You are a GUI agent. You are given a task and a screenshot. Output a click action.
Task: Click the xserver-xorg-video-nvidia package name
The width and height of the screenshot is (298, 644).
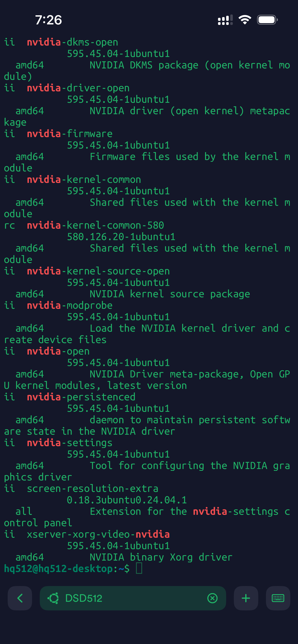point(98,534)
